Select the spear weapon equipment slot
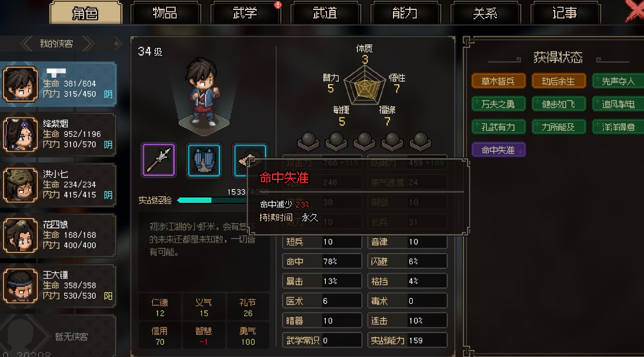644x357 pixels. 159,160
